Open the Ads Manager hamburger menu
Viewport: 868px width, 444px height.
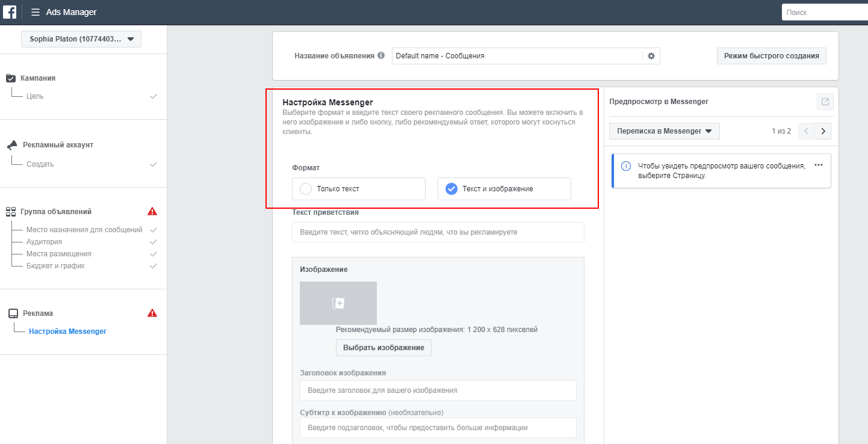[36, 12]
